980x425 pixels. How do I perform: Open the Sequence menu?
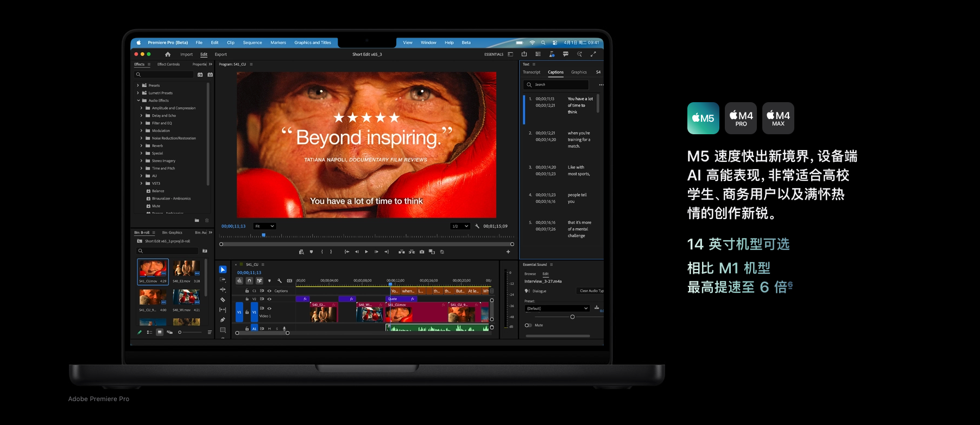click(x=252, y=42)
